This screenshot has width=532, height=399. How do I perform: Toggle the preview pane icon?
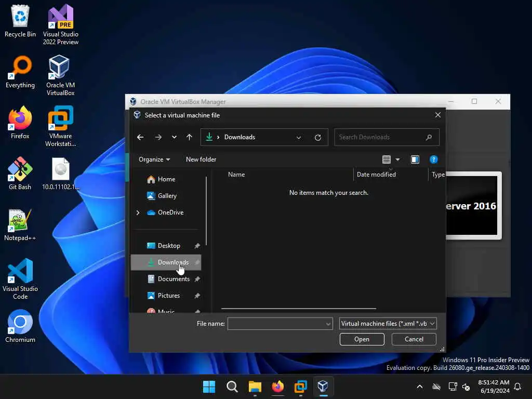pos(415,159)
